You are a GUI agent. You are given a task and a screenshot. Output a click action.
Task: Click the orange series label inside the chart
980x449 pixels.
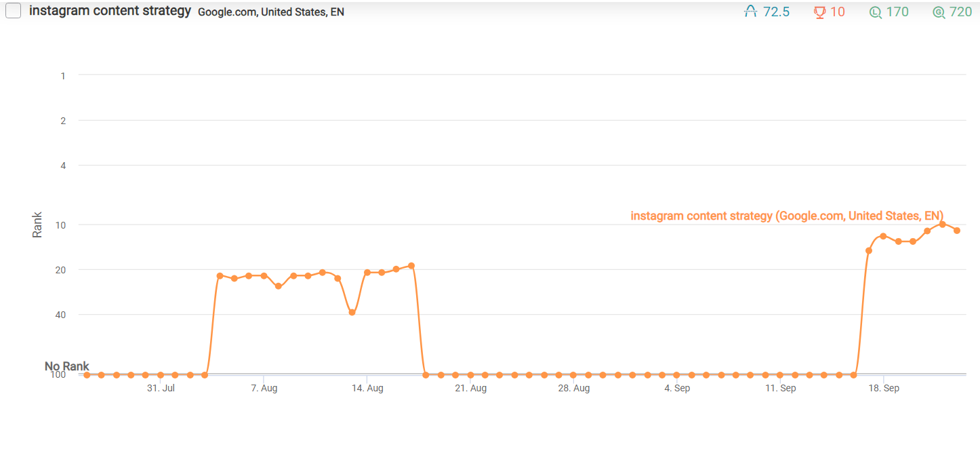pos(787,216)
